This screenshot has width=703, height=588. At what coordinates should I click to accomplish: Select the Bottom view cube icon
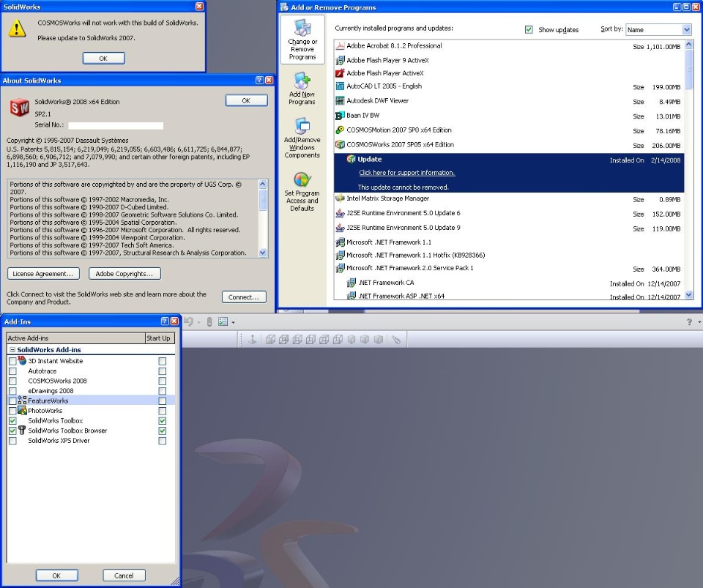[x=338, y=340]
